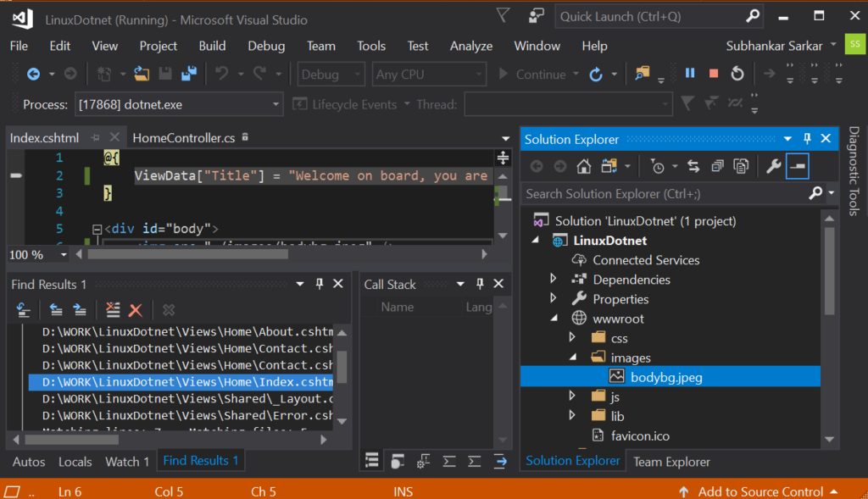The width and height of the screenshot is (868, 499).
Task: Click the Restart debugging icon
Action: pyautogui.click(x=737, y=74)
